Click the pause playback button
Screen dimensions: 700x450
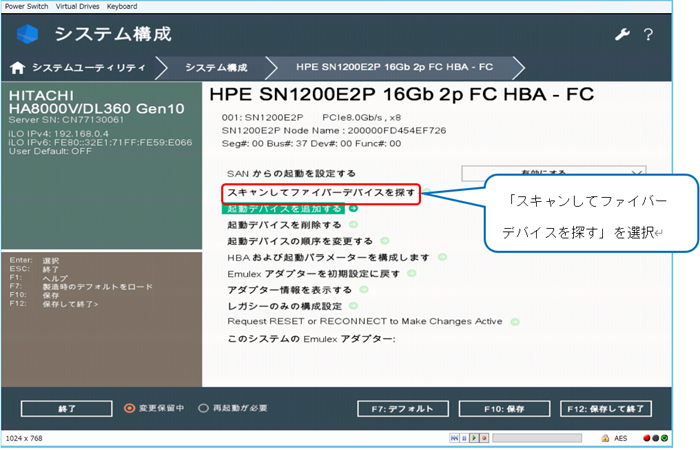tap(464, 438)
